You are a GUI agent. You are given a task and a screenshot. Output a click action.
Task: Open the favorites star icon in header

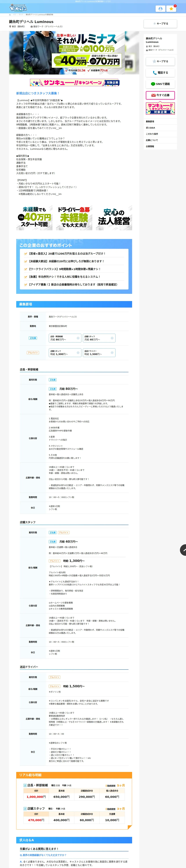coord(171,9)
